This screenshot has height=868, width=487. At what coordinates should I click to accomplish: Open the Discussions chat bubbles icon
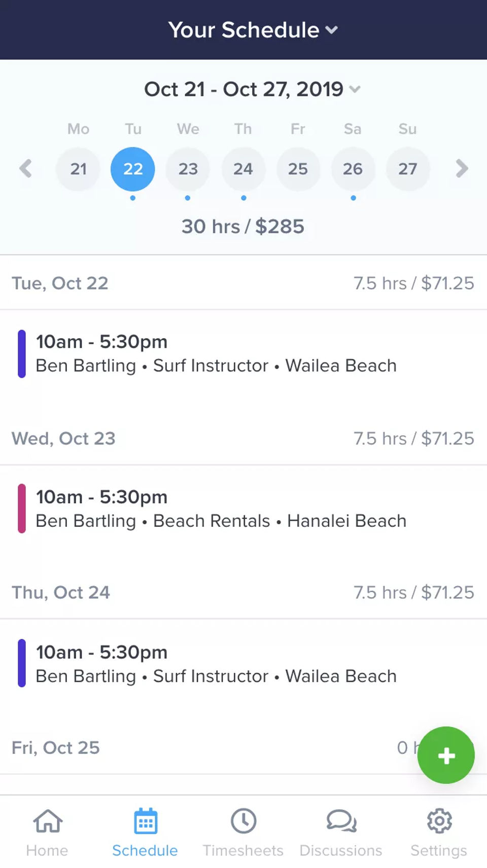click(x=341, y=821)
